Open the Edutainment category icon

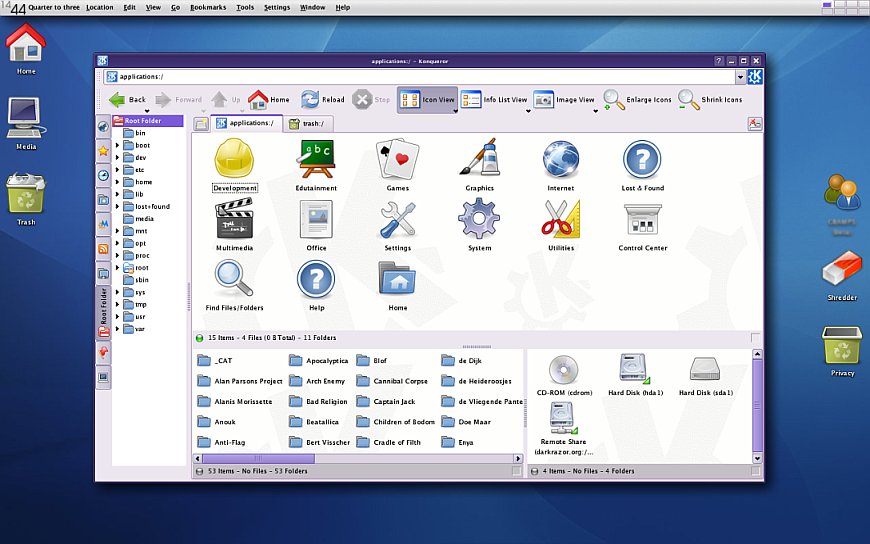316,159
